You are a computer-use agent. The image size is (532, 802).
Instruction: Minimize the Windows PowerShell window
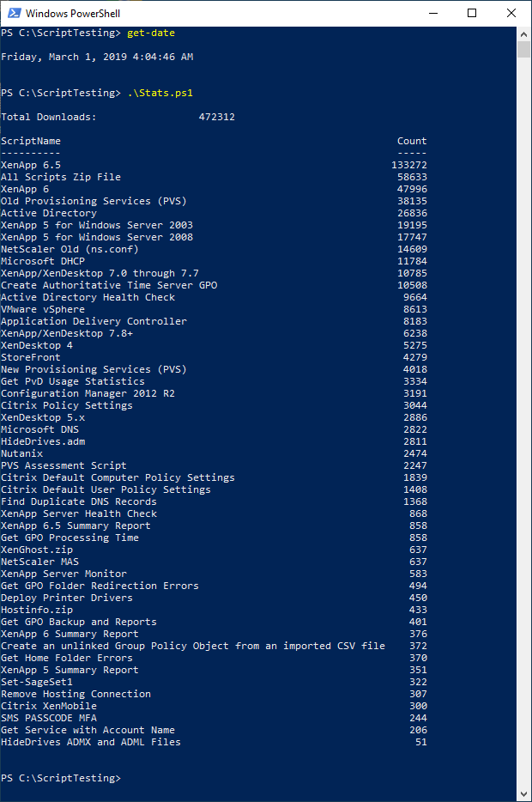coord(432,13)
